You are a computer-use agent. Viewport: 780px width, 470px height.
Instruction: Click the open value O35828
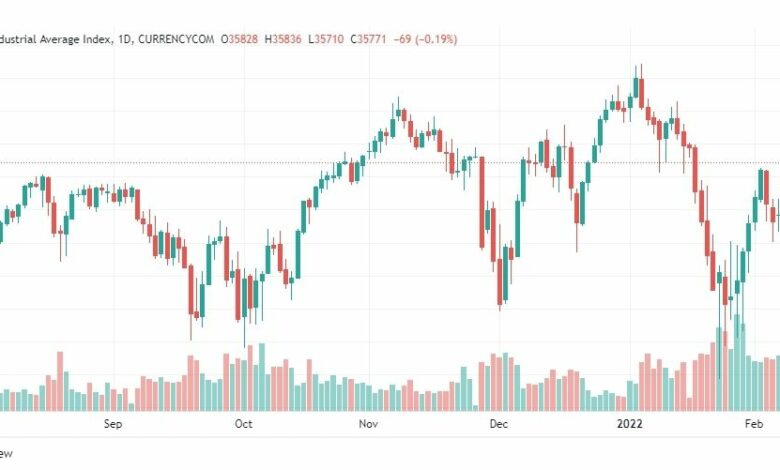(x=240, y=39)
